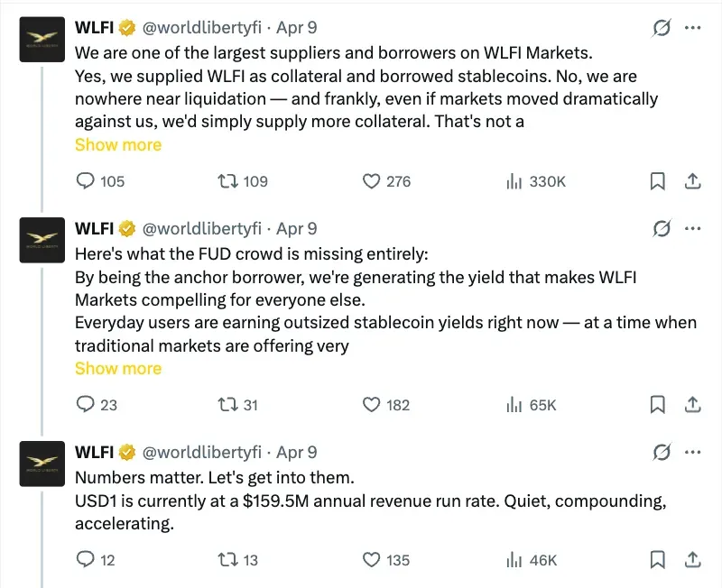Open Grok icon on first post
This screenshot has width=722, height=588.
click(662, 28)
